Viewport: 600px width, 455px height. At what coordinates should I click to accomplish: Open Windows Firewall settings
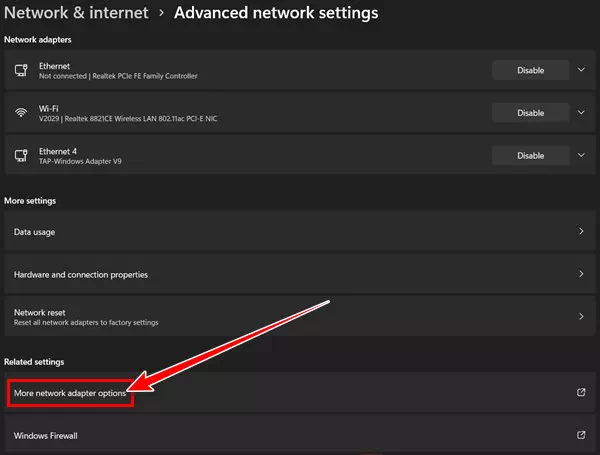click(x=45, y=437)
